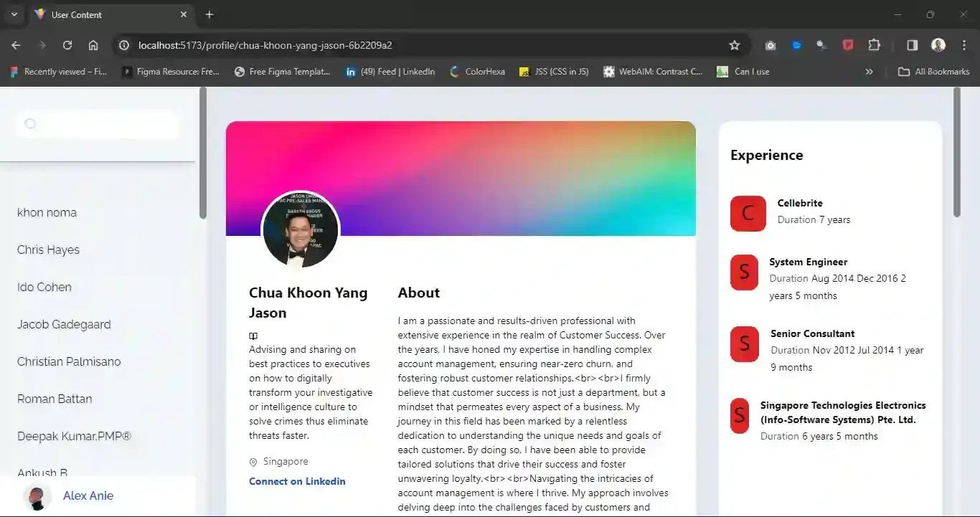Reload the page with the refresh icon

(x=67, y=45)
